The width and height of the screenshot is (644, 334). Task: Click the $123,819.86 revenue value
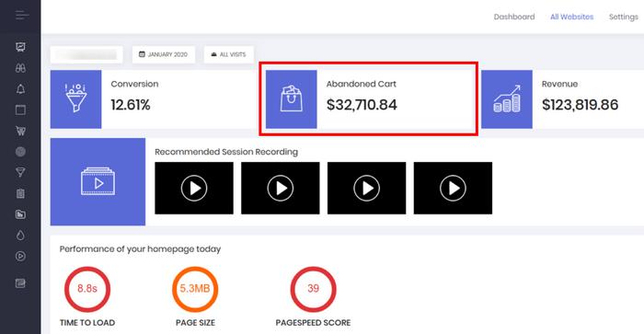coord(580,105)
